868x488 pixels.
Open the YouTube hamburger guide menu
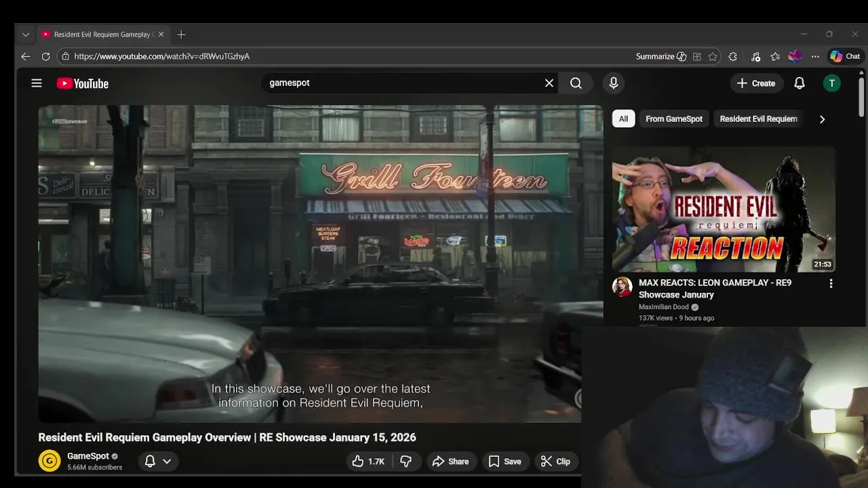point(37,83)
